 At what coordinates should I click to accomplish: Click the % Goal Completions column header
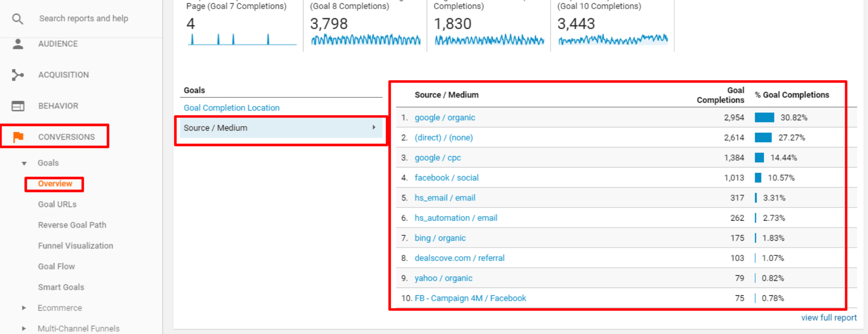point(792,95)
